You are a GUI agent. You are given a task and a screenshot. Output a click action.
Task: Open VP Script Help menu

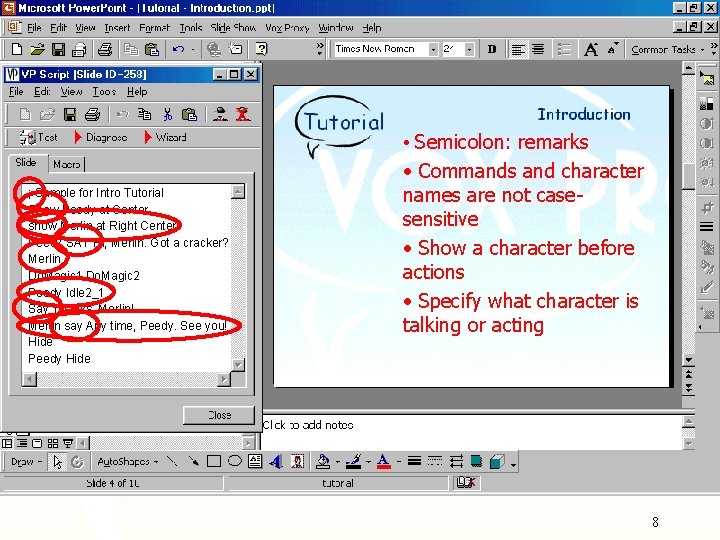137,92
